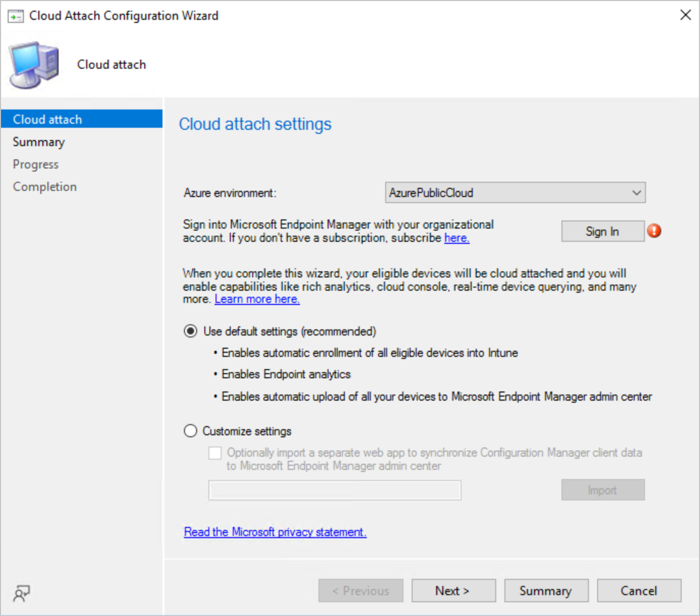Select the Completion step in the sidebar
The width and height of the screenshot is (700, 616).
click(x=44, y=186)
